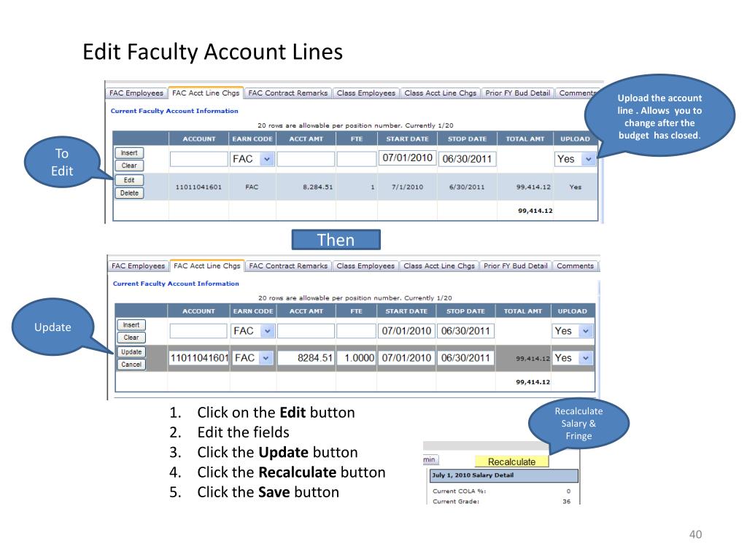Click Clear button in bottom panel
This screenshot has height=560, width=747.
click(x=131, y=338)
